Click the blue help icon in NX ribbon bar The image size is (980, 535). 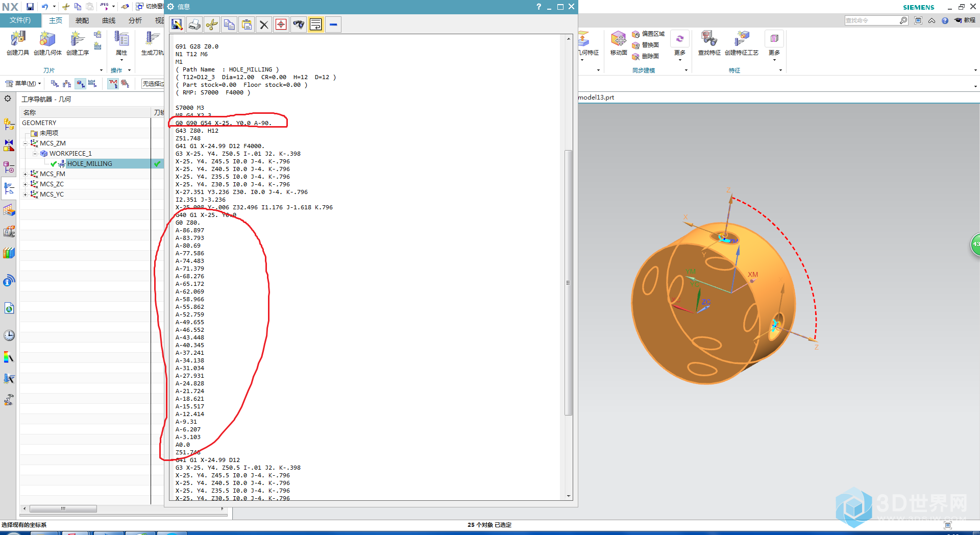coord(945,20)
